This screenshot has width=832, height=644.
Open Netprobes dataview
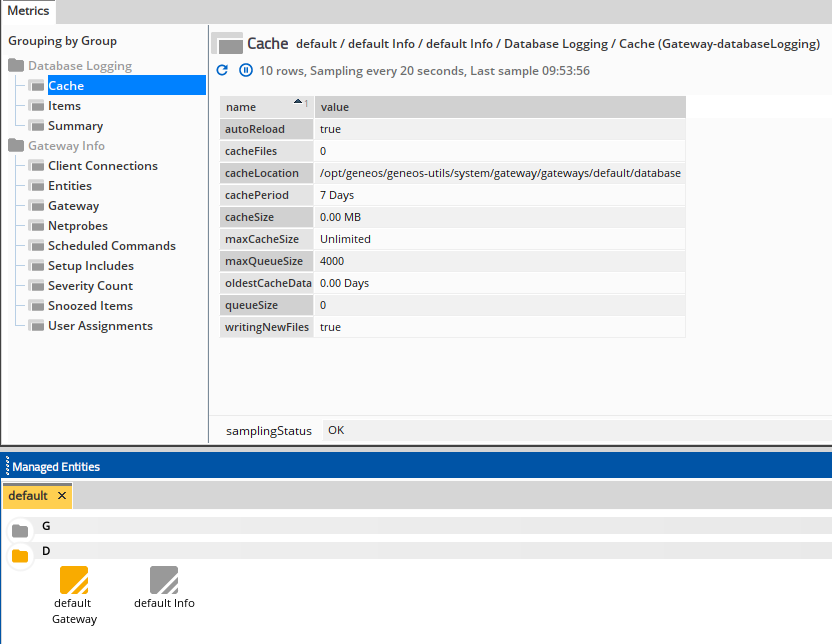(78, 226)
